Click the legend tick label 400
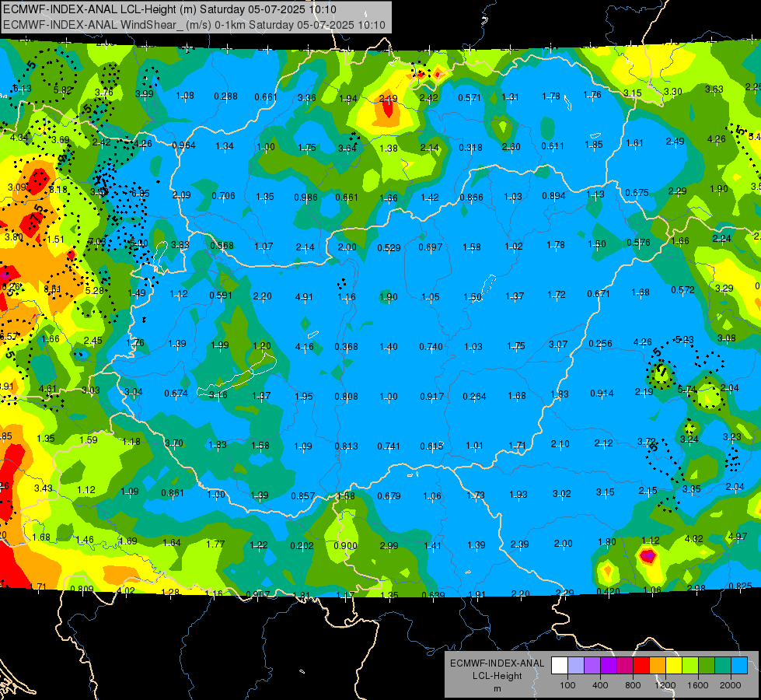 pos(600,685)
